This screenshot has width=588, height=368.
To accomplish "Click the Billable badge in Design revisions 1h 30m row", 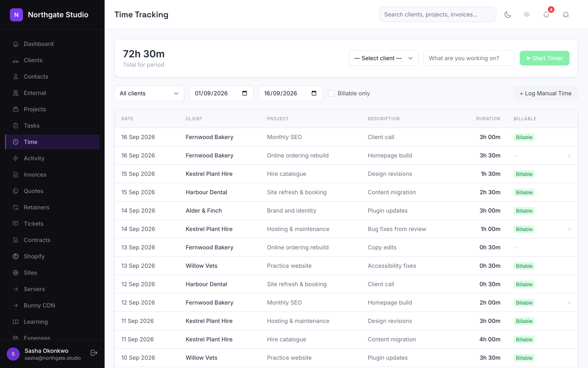I will [524, 174].
